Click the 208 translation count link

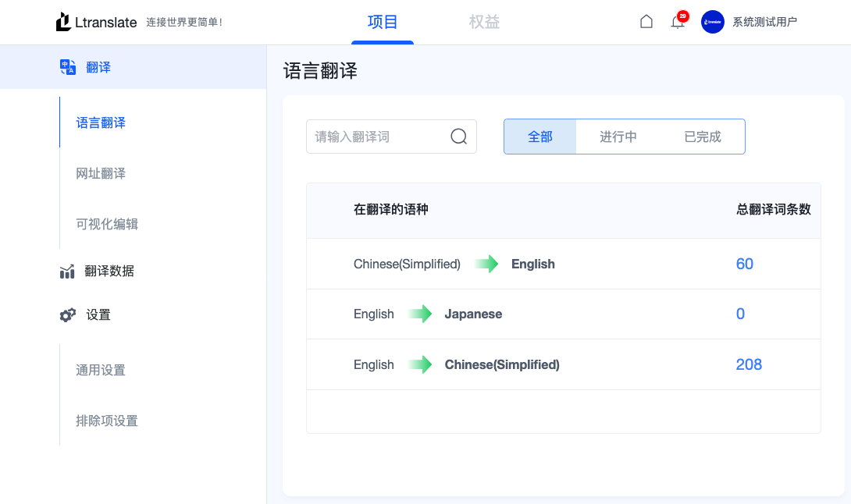click(749, 364)
